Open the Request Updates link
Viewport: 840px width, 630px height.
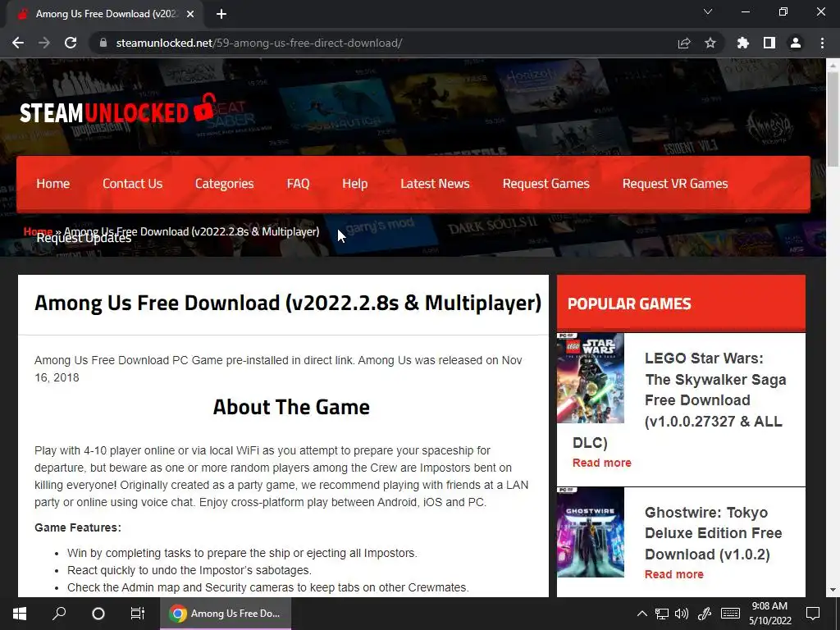[x=84, y=239]
